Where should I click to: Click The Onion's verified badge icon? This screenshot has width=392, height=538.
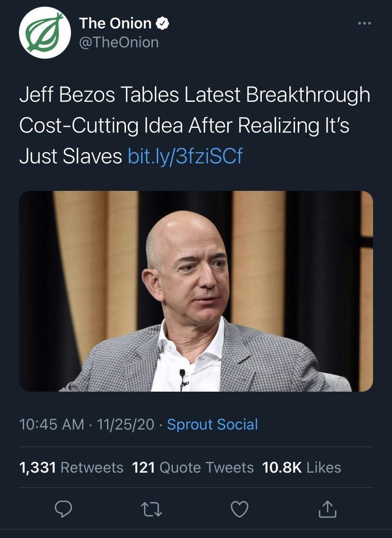tap(163, 23)
